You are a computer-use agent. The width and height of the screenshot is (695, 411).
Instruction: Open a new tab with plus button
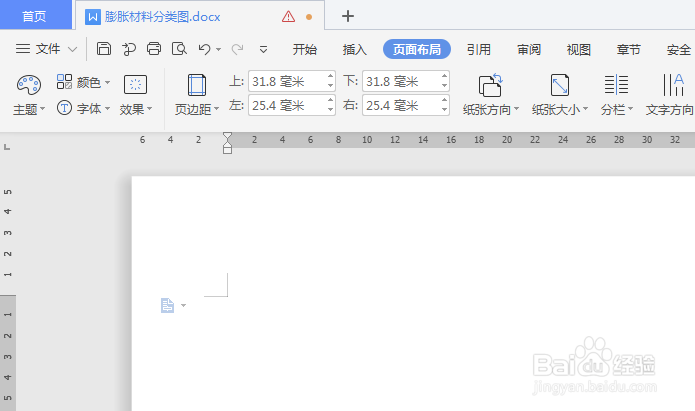point(348,16)
